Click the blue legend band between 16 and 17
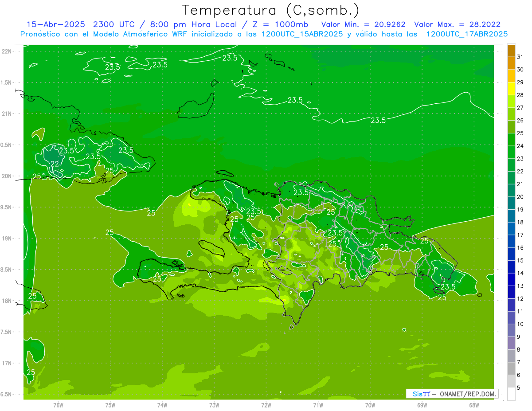This screenshot has width=532, height=411. point(511,242)
